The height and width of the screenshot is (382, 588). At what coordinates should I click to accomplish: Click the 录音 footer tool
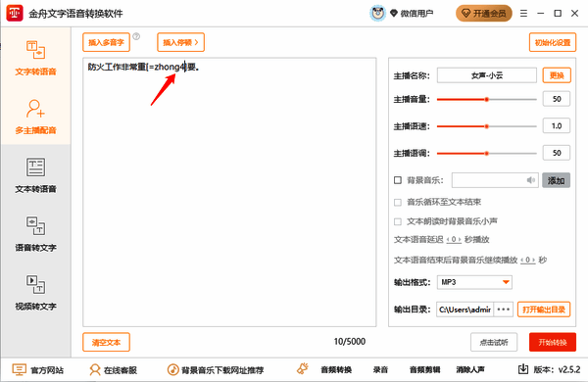(x=380, y=370)
